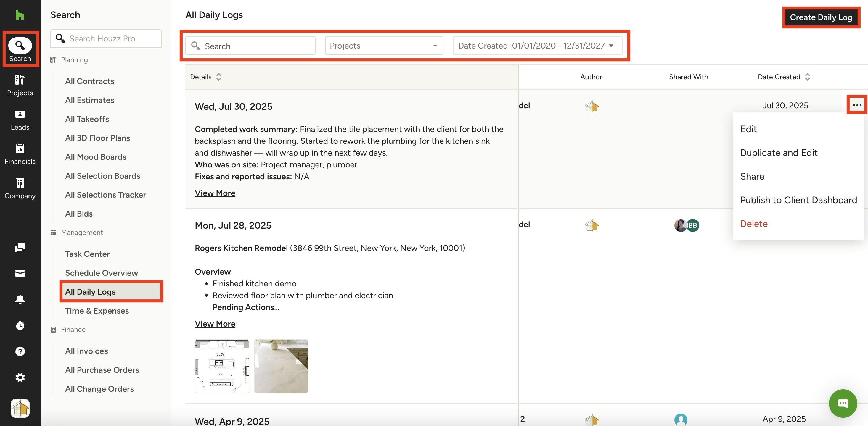The image size is (868, 426).
Task: Open the Projects section in sidebar
Action: coord(20,85)
